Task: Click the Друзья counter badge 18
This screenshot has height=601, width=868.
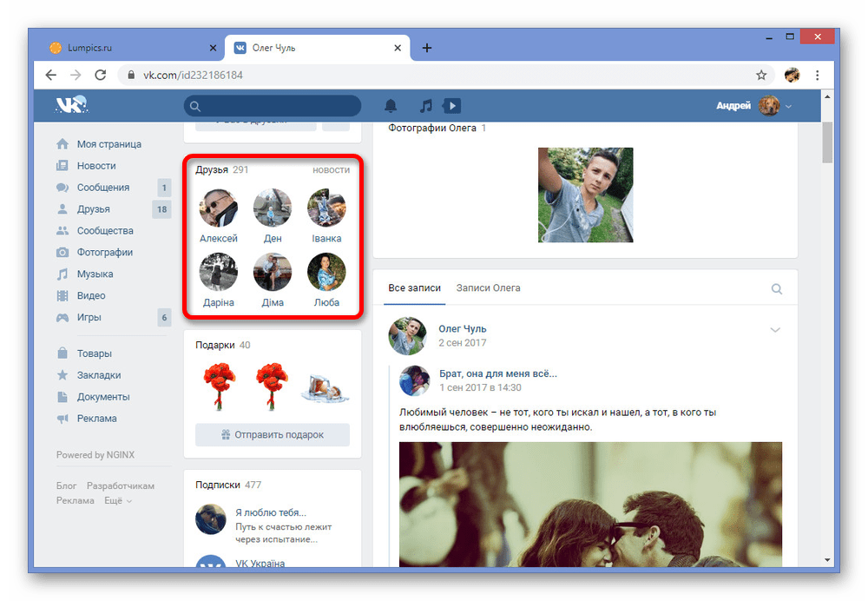Action: 161,209
